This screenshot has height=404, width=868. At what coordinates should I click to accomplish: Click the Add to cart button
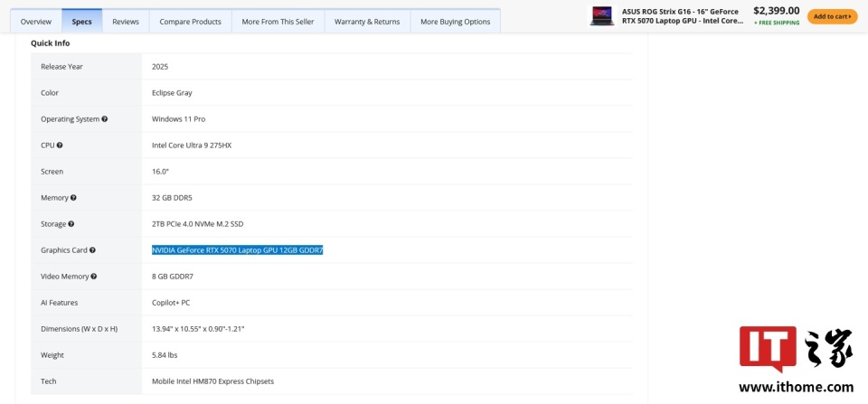833,16
